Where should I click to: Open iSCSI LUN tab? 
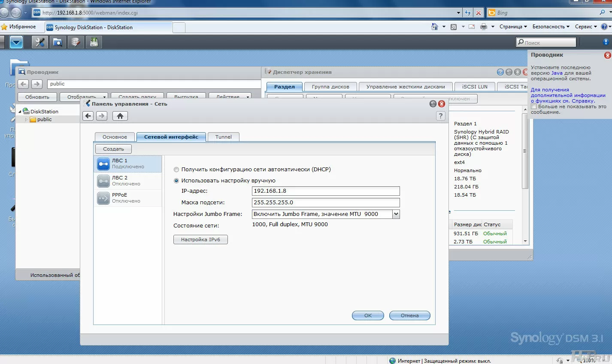point(475,87)
